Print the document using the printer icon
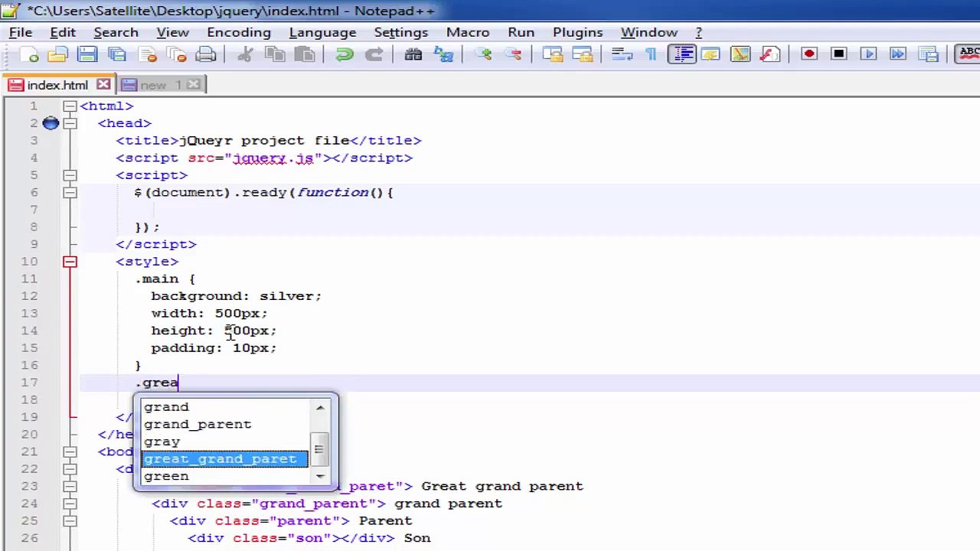The width and height of the screenshot is (980, 551). coord(206,54)
